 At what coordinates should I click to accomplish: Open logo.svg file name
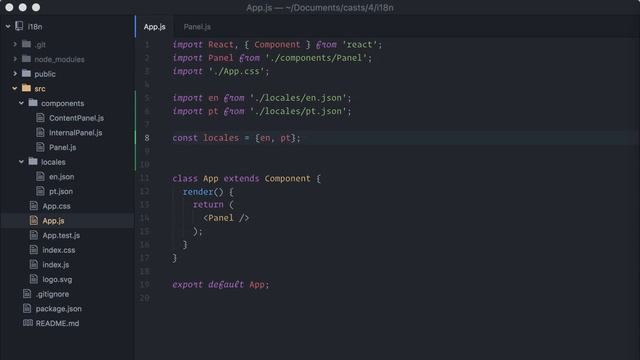coord(57,280)
